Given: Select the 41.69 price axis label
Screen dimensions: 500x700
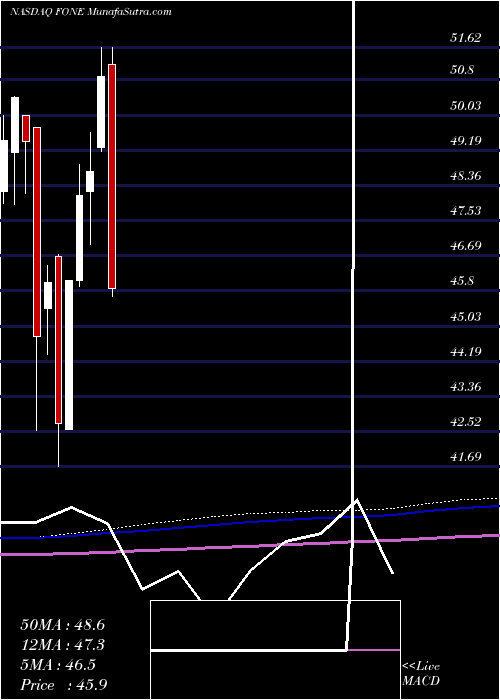Looking at the screenshot, I should coord(465,457).
